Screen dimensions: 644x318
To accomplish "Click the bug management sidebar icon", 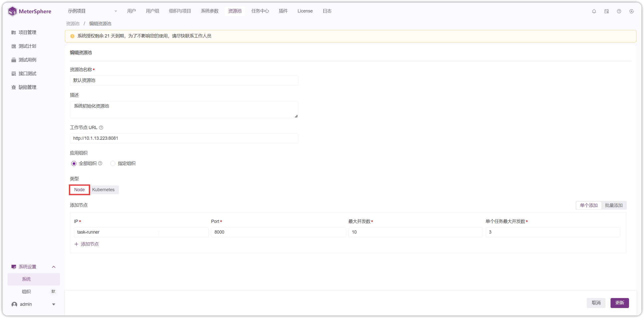I will [14, 88].
